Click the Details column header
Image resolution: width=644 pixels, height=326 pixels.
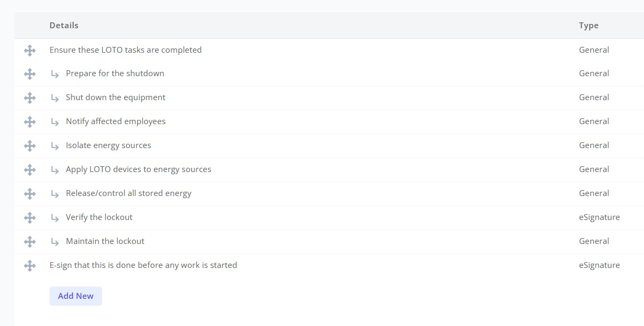pyautogui.click(x=64, y=26)
